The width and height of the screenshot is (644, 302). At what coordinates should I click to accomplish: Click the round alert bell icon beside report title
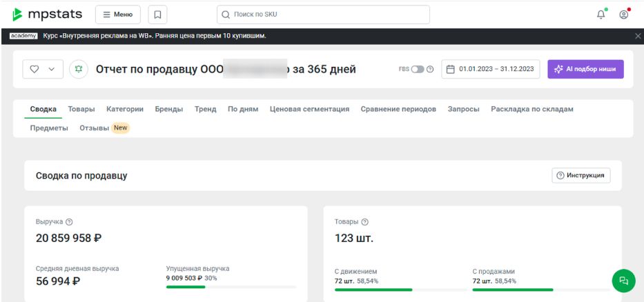[x=79, y=69]
